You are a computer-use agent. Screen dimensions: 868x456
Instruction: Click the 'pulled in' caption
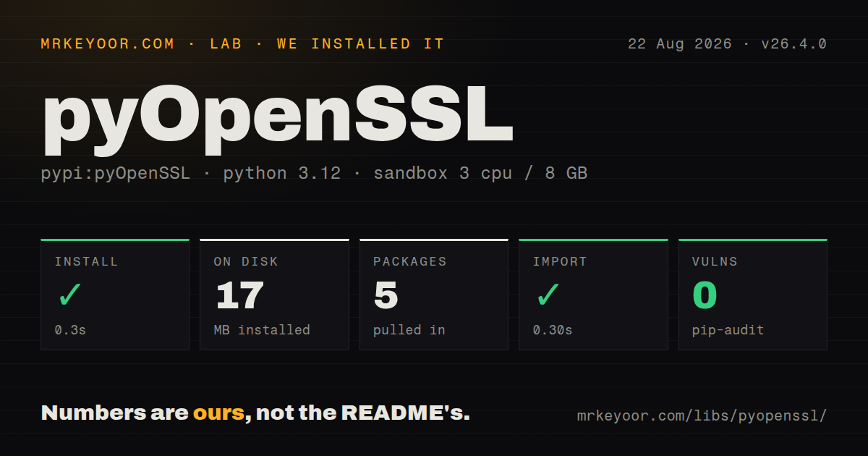[409, 330]
